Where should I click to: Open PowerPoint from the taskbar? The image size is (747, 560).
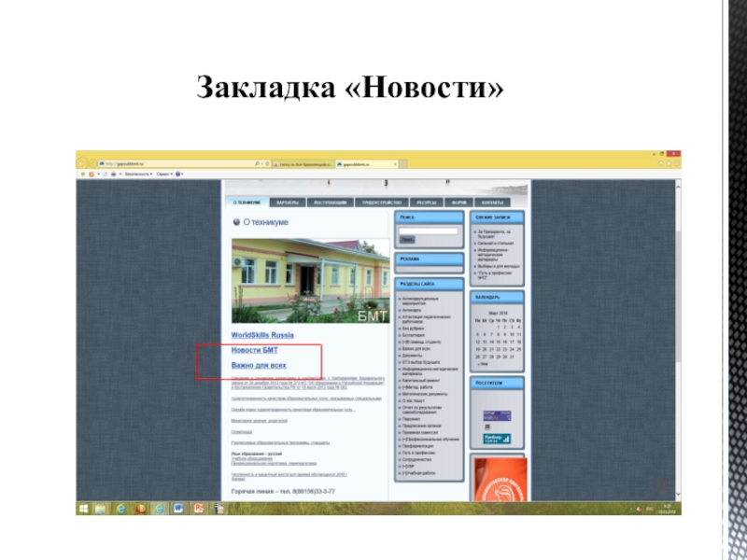point(199,509)
